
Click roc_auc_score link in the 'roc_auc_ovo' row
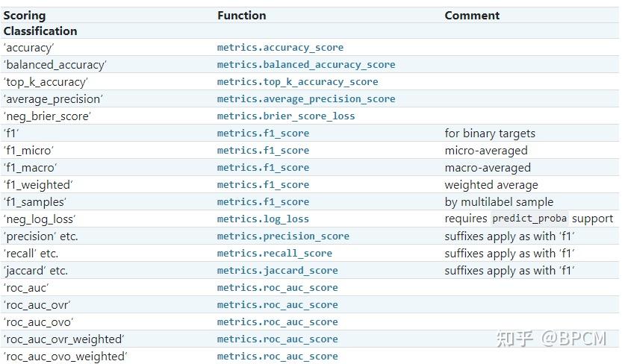point(277,322)
